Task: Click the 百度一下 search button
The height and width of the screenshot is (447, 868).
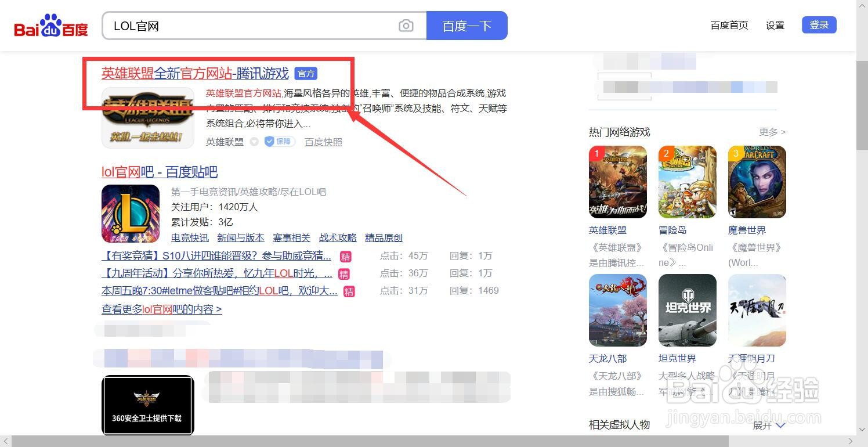Action: (467, 26)
